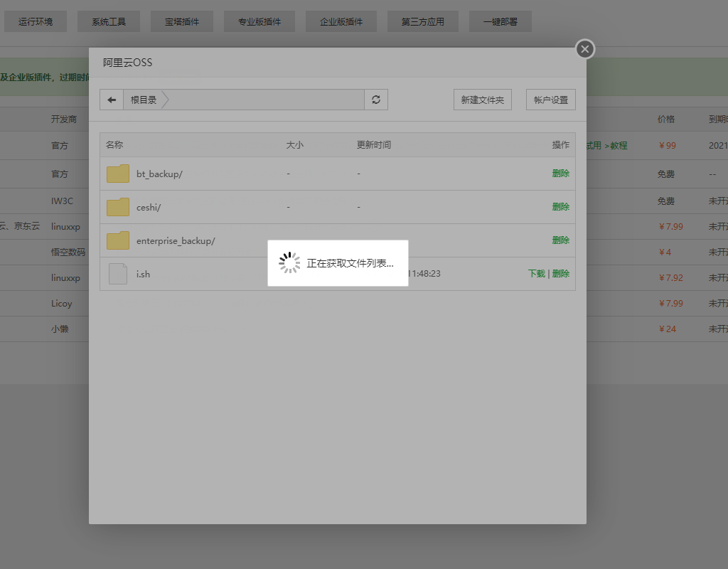Click the enterprise_backup/ folder name
The height and width of the screenshot is (569, 728).
point(176,241)
